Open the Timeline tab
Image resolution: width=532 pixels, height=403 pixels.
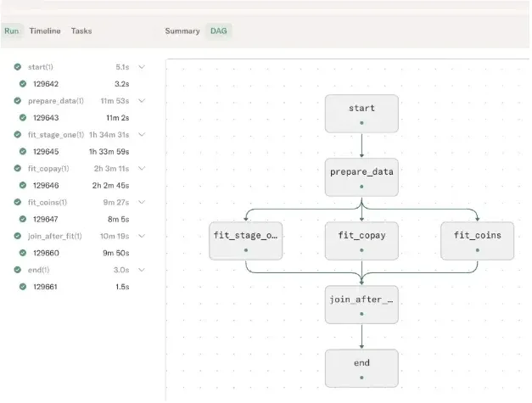45,31
